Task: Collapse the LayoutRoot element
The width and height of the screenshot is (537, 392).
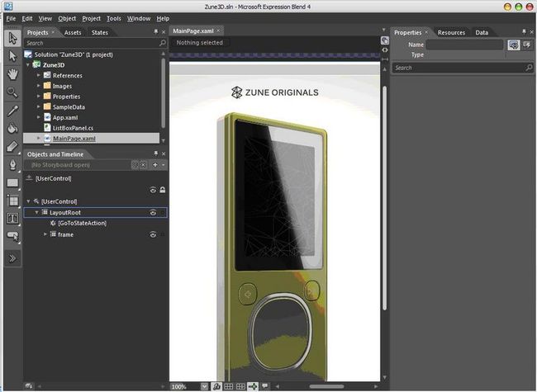Action: (x=36, y=212)
